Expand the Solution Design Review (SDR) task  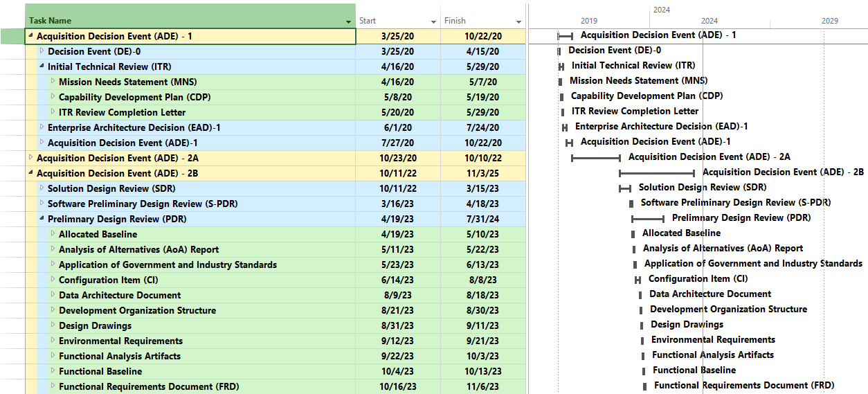pyautogui.click(x=42, y=188)
